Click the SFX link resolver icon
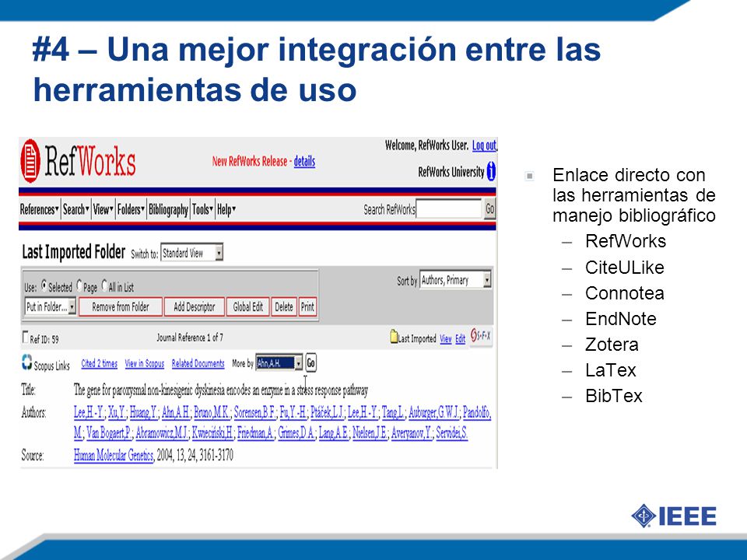This screenshot has height=560, width=747. click(x=480, y=336)
